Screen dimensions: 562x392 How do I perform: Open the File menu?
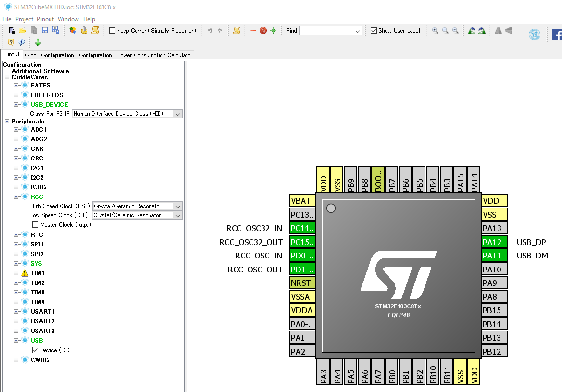pos(7,19)
